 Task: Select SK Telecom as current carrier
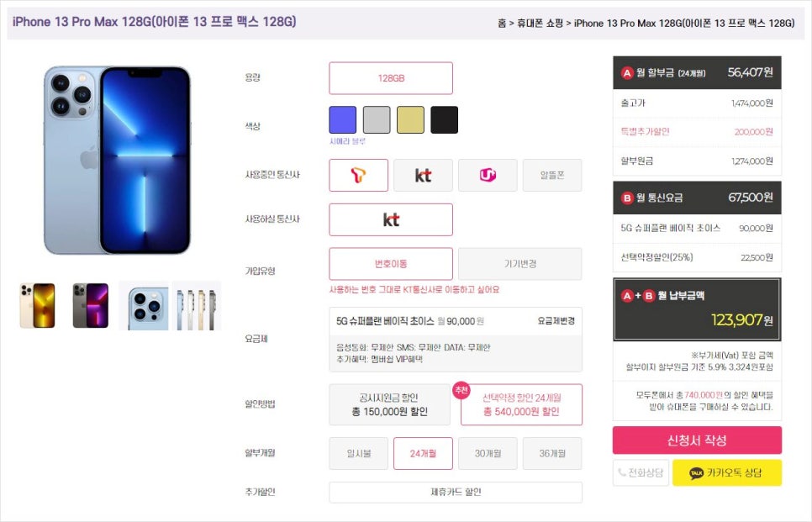[x=358, y=175]
